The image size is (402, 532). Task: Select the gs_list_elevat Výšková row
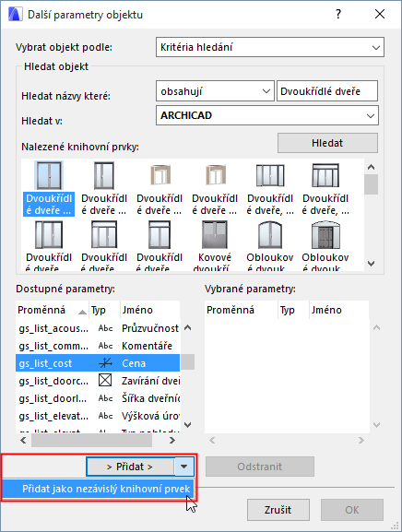(98, 416)
